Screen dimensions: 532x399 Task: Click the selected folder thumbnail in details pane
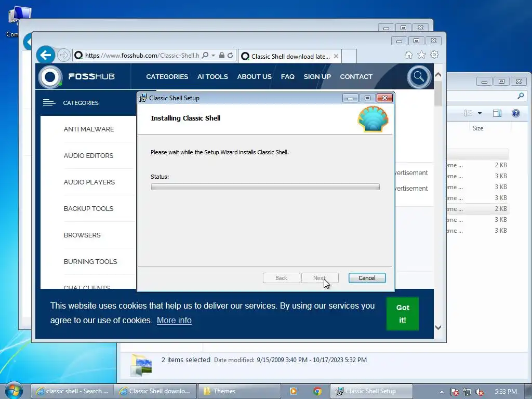[x=141, y=365]
